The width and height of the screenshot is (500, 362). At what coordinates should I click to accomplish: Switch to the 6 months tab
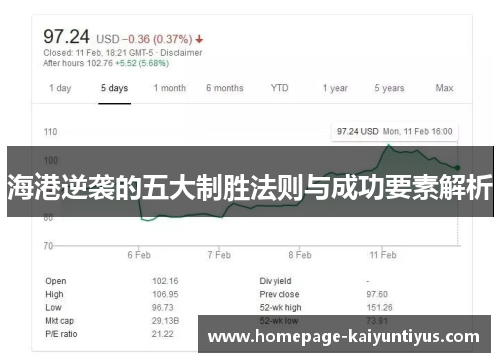point(225,88)
